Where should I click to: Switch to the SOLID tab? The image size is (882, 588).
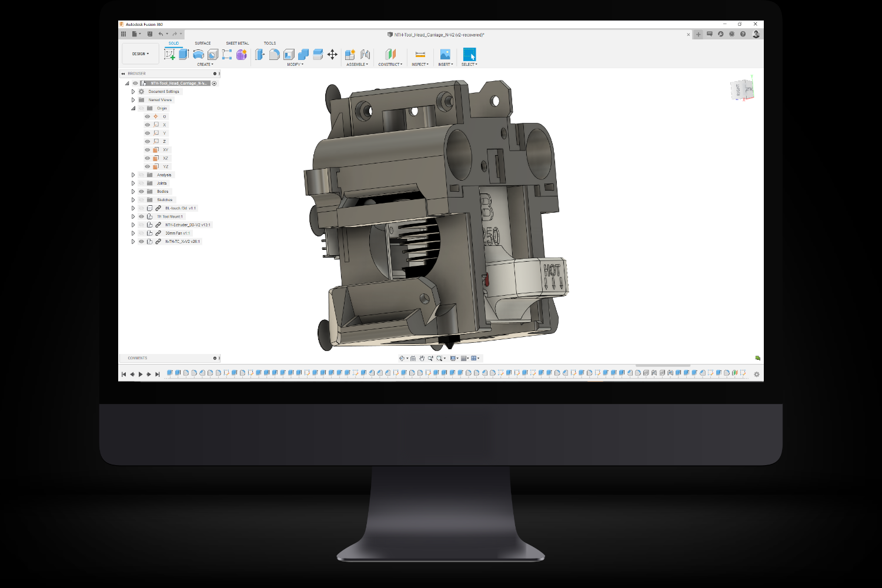point(173,44)
